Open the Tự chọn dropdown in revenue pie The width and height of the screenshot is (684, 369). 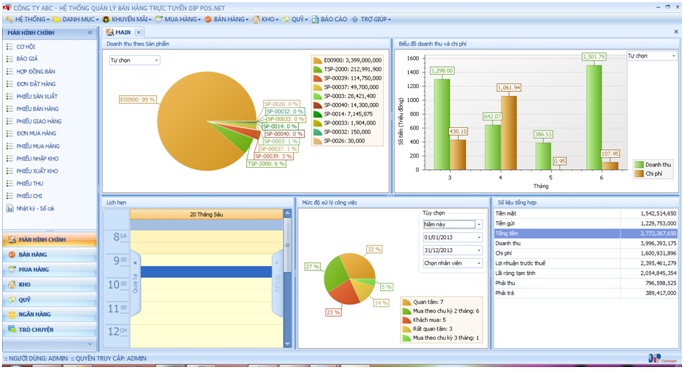click(134, 60)
